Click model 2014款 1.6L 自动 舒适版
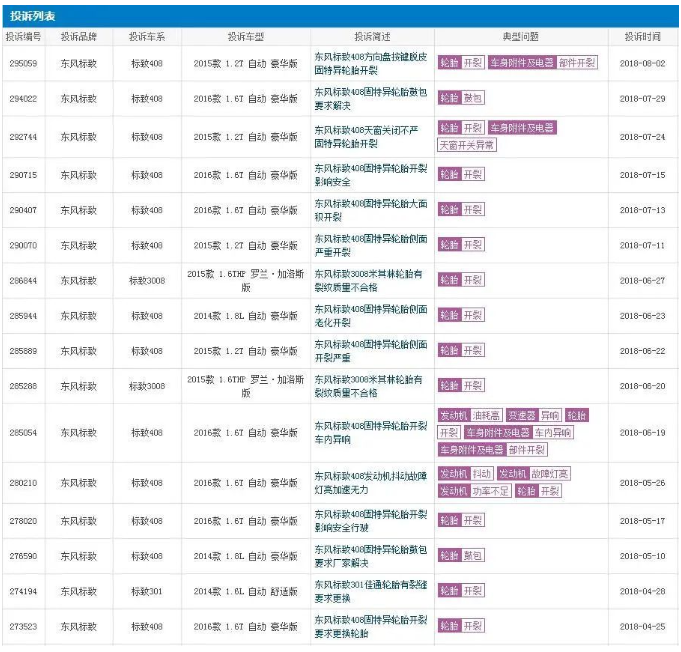The height and width of the screenshot is (652, 681). (x=246, y=591)
